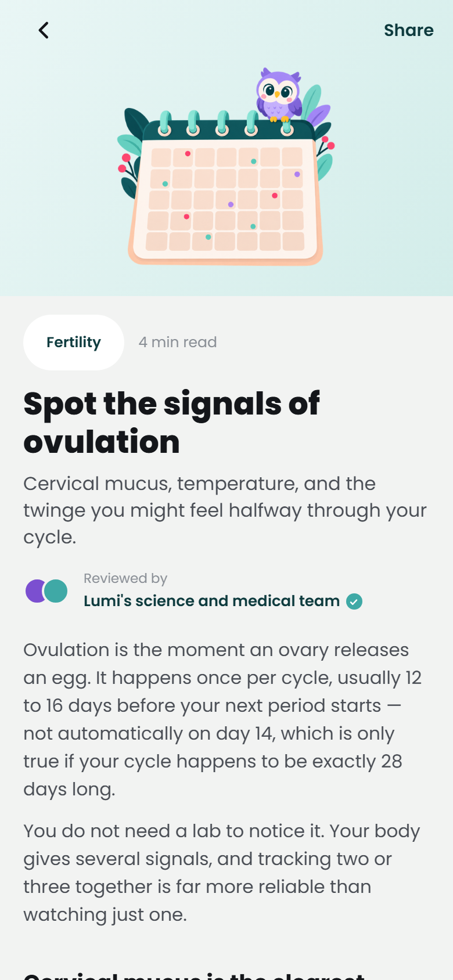The width and height of the screenshot is (453, 980).
Task: Open the Fertility category tag
Action: click(74, 343)
